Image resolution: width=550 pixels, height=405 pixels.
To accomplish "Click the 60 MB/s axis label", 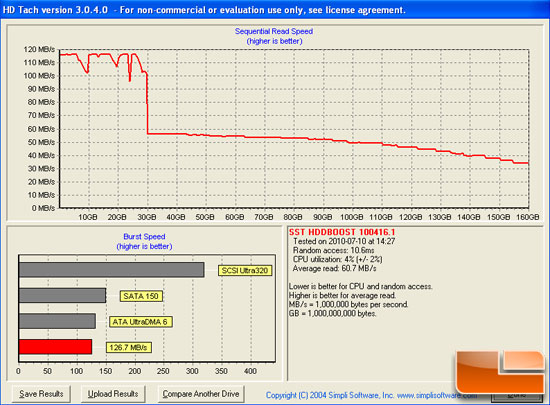I will (41, 129).
